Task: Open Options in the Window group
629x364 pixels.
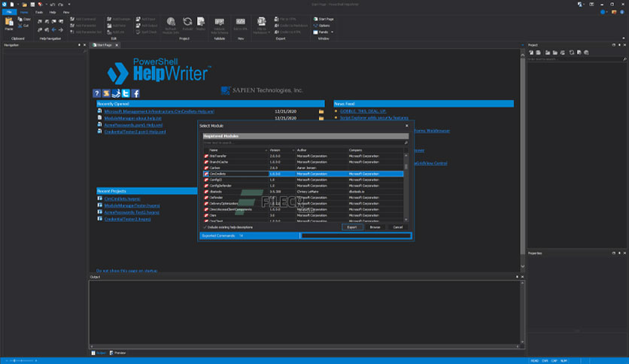Action: (322, 26)
